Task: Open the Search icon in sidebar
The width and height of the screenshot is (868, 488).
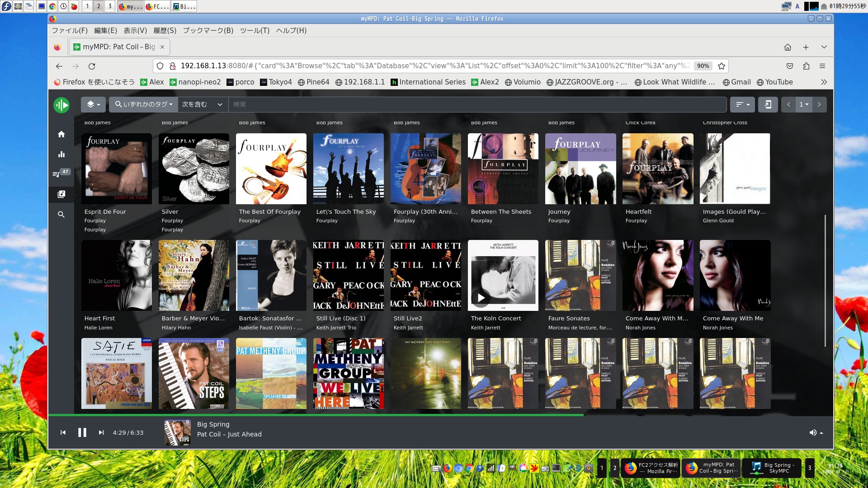Action: [x=61, y=215]
